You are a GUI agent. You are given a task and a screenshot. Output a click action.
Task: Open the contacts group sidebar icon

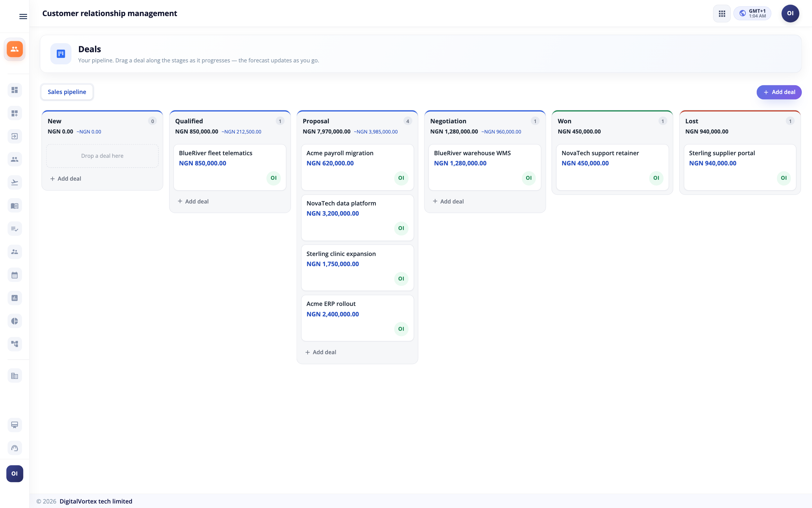coord(14,159)
